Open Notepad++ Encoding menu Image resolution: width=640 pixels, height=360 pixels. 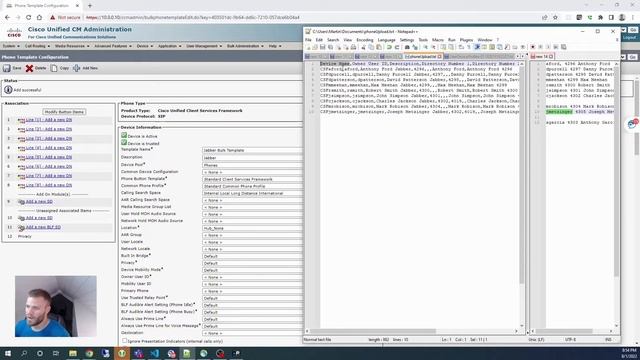364,40
